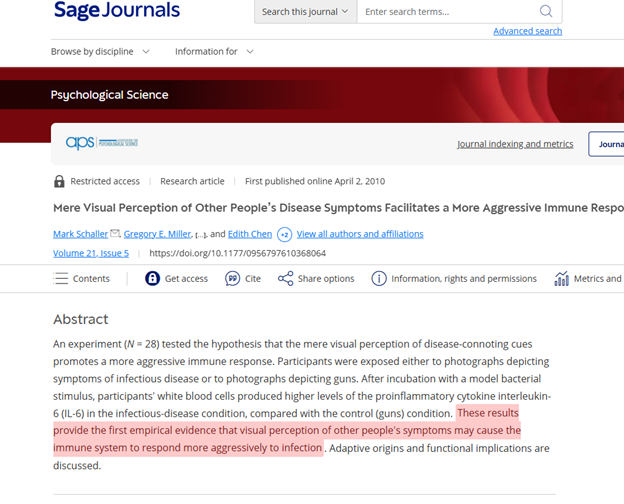This screenshot has width=624, height=504.
Task: Click the Sage Journals logo
Action: click(x=116, y=11)
